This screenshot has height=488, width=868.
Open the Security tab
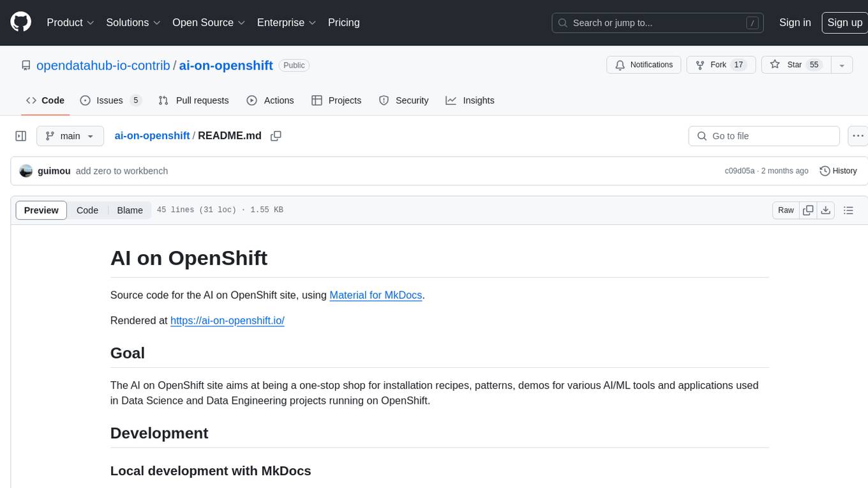[403, 100]
